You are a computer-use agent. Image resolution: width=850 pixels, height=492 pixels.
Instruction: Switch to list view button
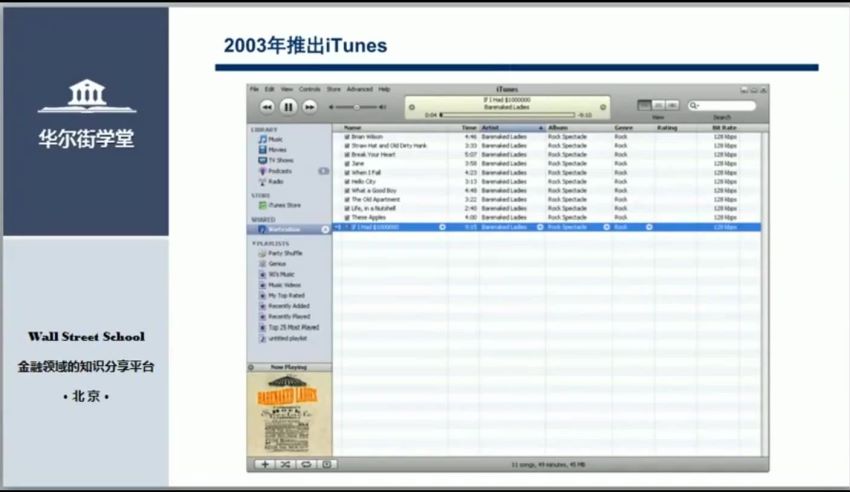pyautogui.click(x=644, y=105)
